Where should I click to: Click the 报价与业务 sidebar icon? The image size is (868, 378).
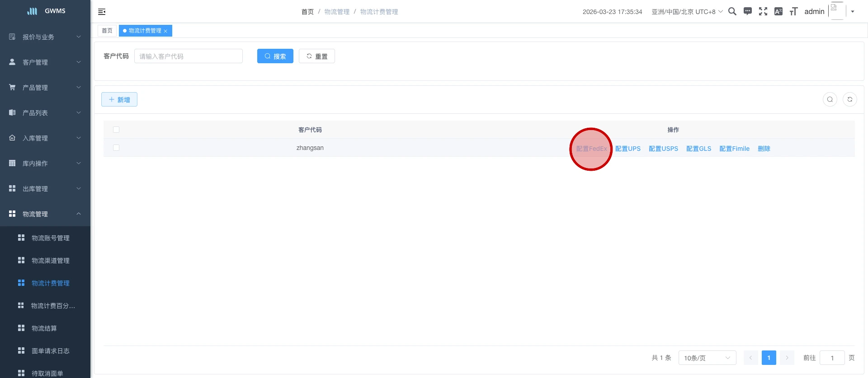click(12, 37)
